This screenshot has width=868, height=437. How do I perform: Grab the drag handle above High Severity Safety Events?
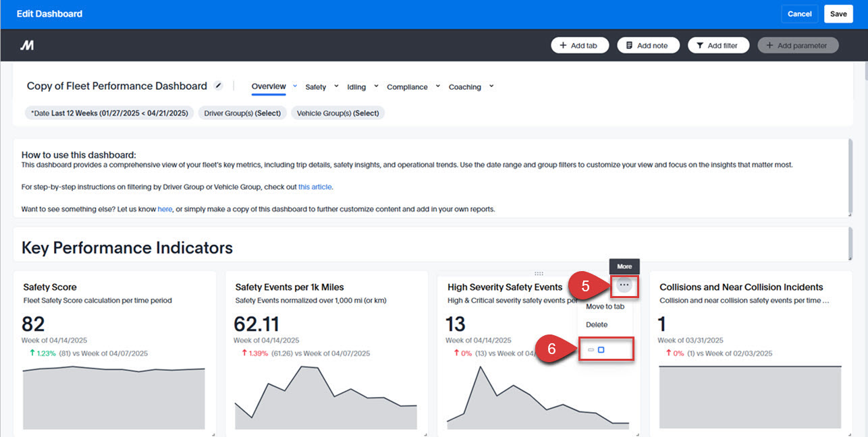(539, 273)
